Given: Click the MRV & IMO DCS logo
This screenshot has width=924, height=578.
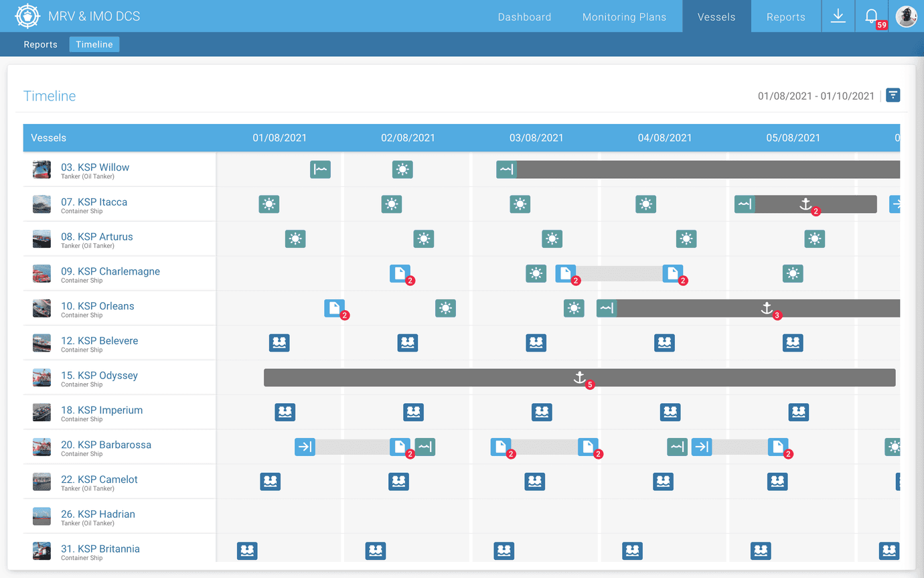Looking at the screenshot, I should [27, 16].
